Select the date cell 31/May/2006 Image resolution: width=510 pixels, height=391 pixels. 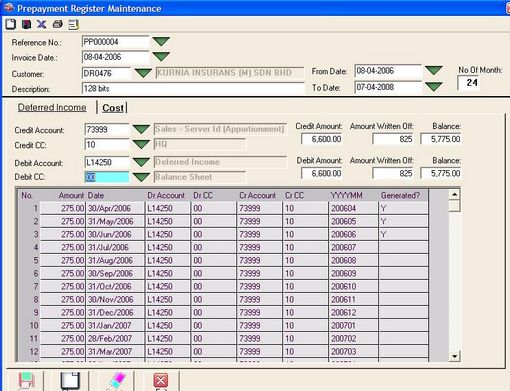click(x=115, y=221)
